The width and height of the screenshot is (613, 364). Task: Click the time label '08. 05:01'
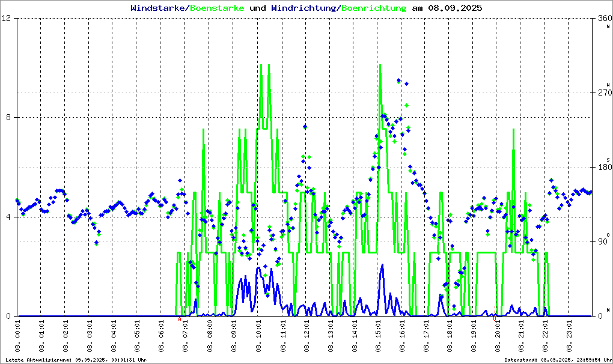pos(137,336)
